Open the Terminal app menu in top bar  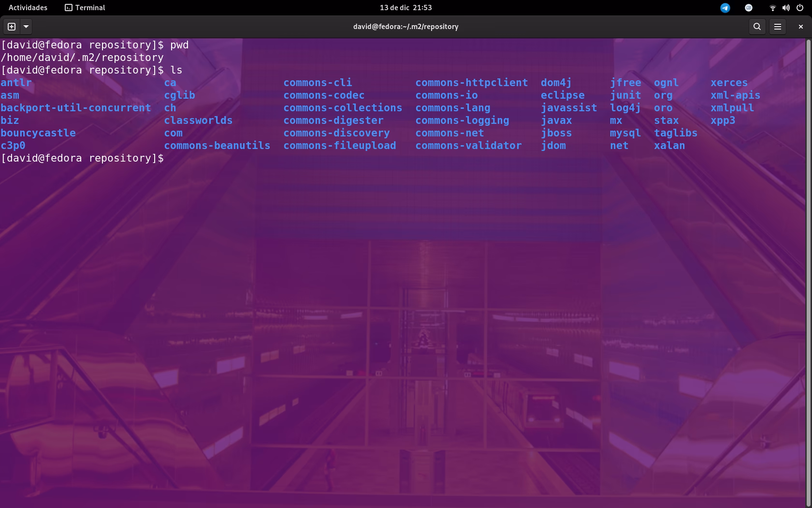point(85,8)
